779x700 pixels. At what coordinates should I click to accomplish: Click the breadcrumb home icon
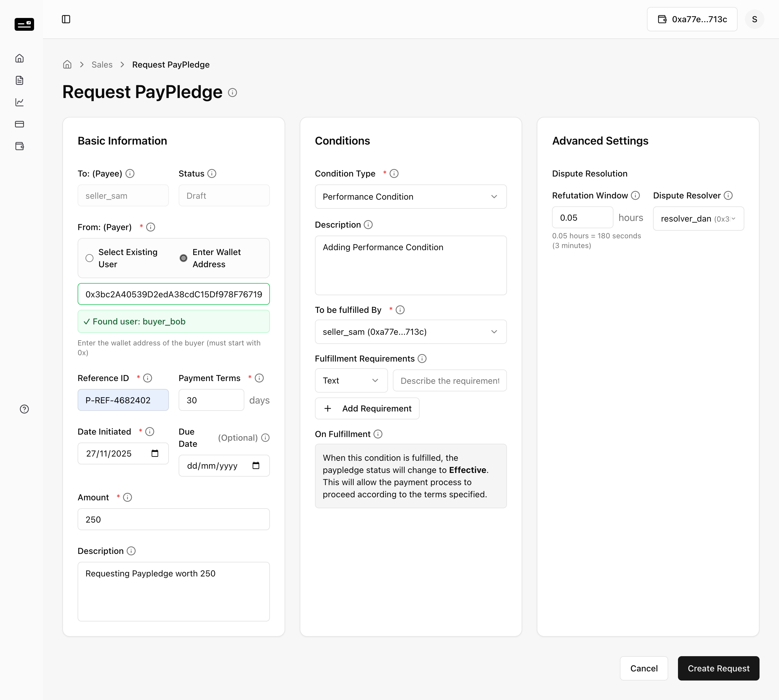[x=67, y=65]
